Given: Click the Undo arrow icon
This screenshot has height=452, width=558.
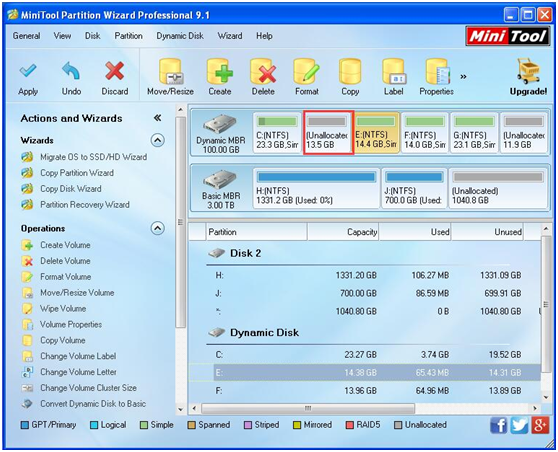Looking at the screenshot, I should [71, 71].
